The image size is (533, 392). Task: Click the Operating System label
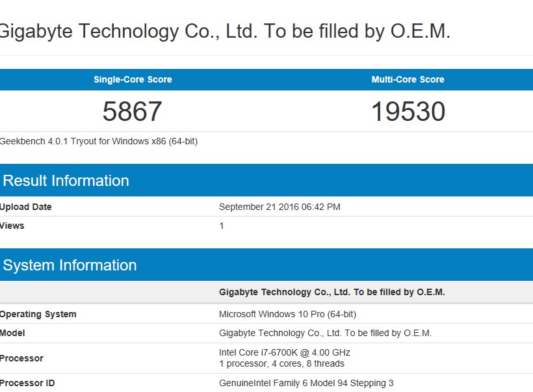click(x=38, y=314)
